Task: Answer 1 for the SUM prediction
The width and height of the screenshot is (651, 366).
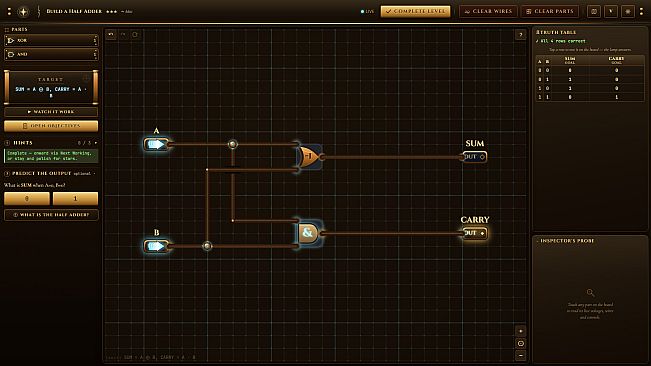Action: point(75,198)
